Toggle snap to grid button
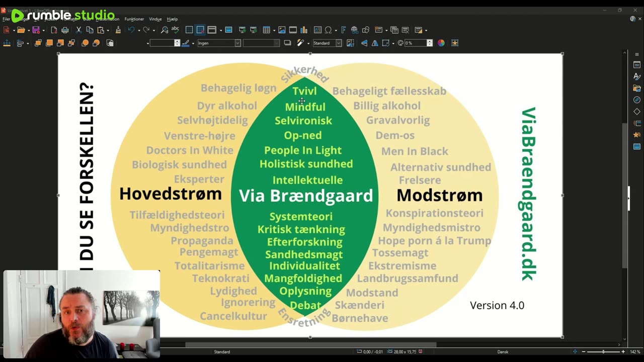 point(200,30)
